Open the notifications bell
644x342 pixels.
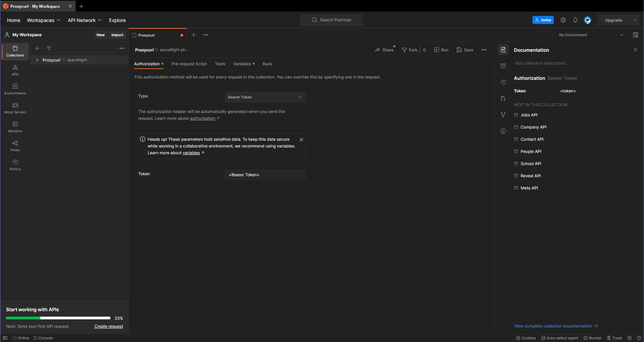click(575, 20)
